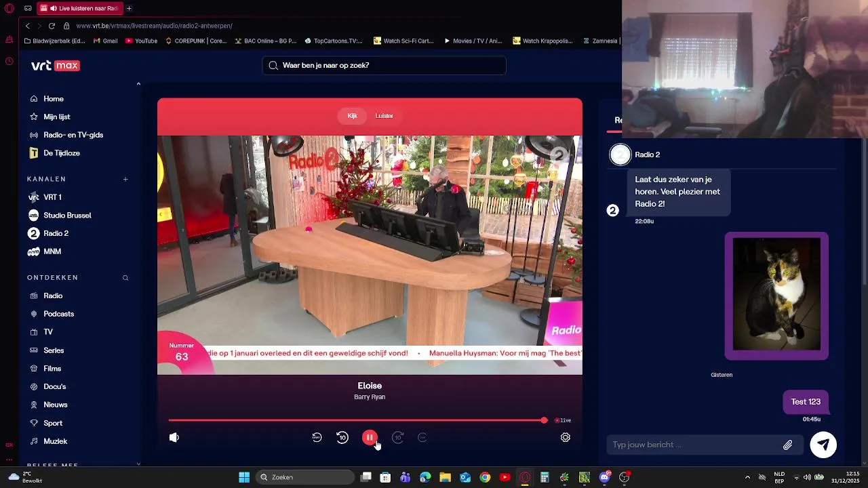Open Muziek under Ontdekken
This screenshot has height=488, width=868.
[56, 441]
